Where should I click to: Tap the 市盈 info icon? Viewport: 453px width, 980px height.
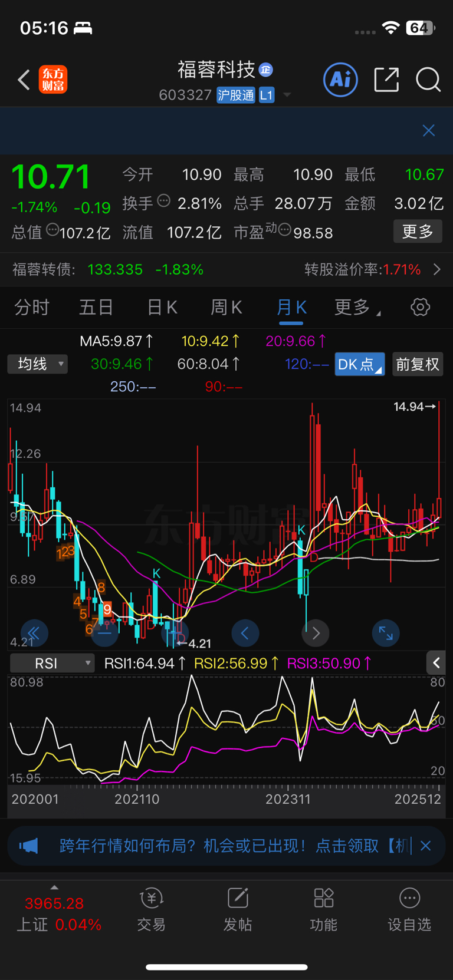click(x=284, y=230)
